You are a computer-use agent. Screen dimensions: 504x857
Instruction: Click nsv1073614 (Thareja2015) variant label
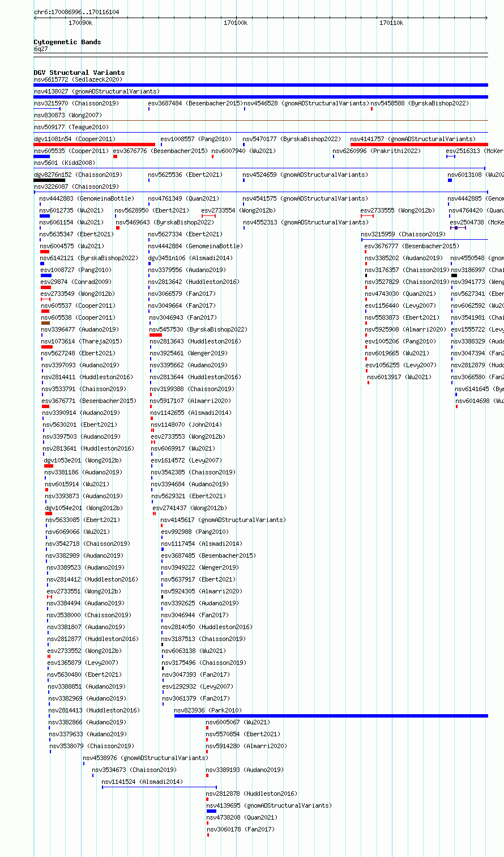pos(82,342)
